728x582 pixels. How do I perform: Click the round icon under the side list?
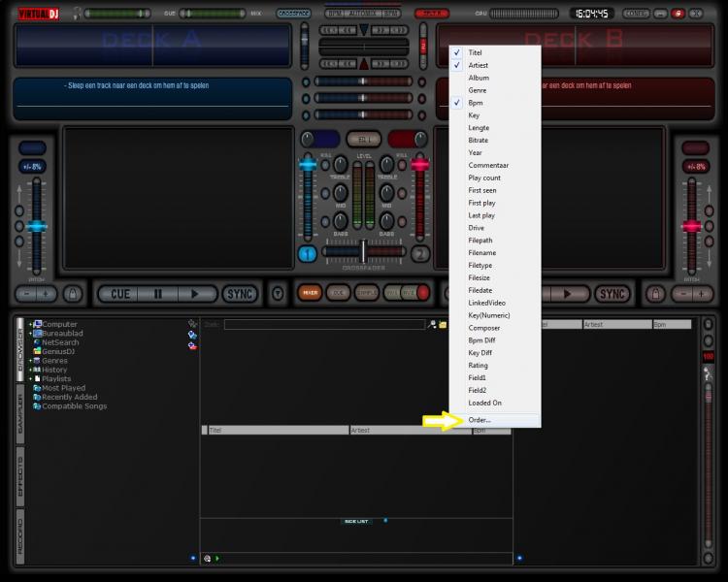click(x=207, y=559)
